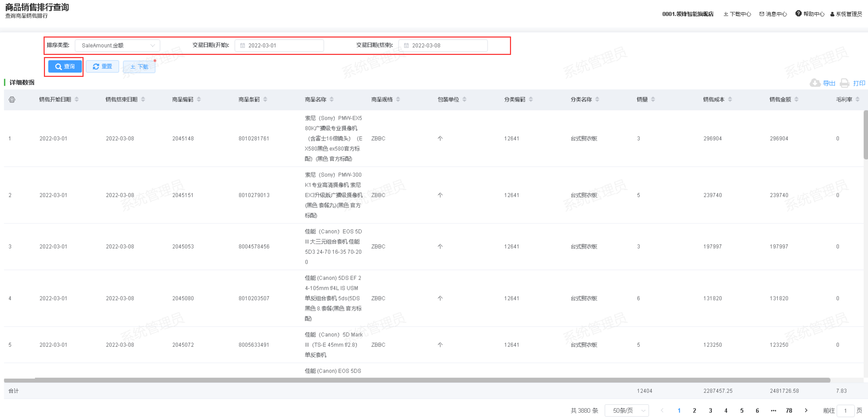The width and height of the screenshot is (868, 418).
Task: Open the help center question icon
Action: (798, 13)
